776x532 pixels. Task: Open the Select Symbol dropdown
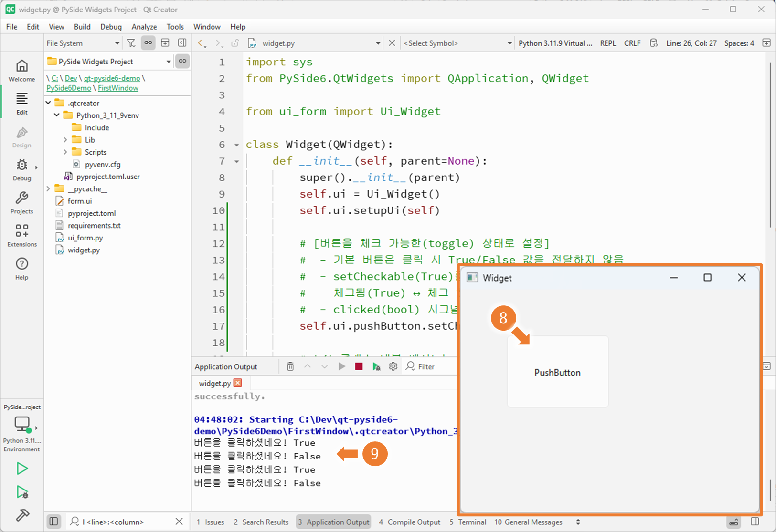pos(457,43)
